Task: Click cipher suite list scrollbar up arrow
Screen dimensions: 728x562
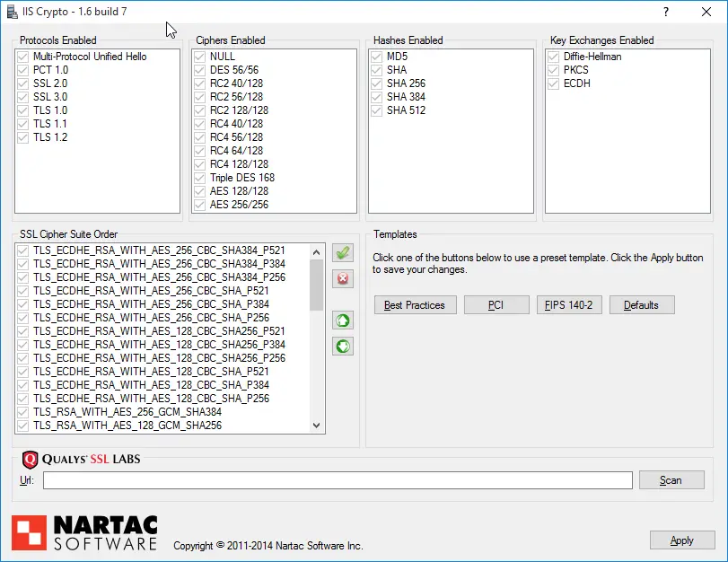Action: (316, 251)
